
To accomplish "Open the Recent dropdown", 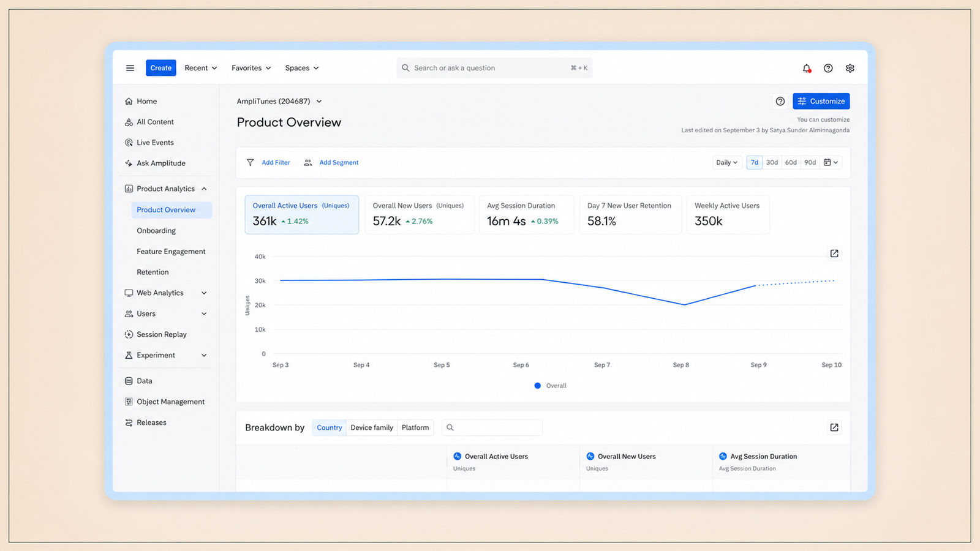I will pos(201,68).
